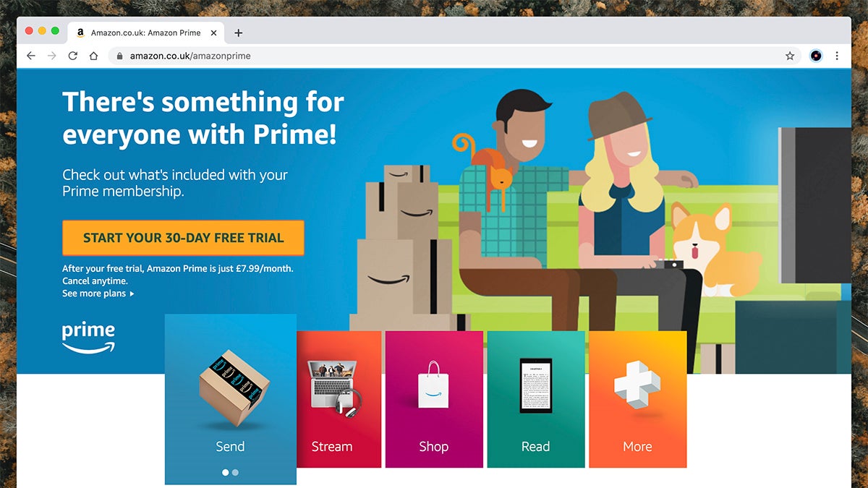Reload the page with the refresh icon

point(72,56)
